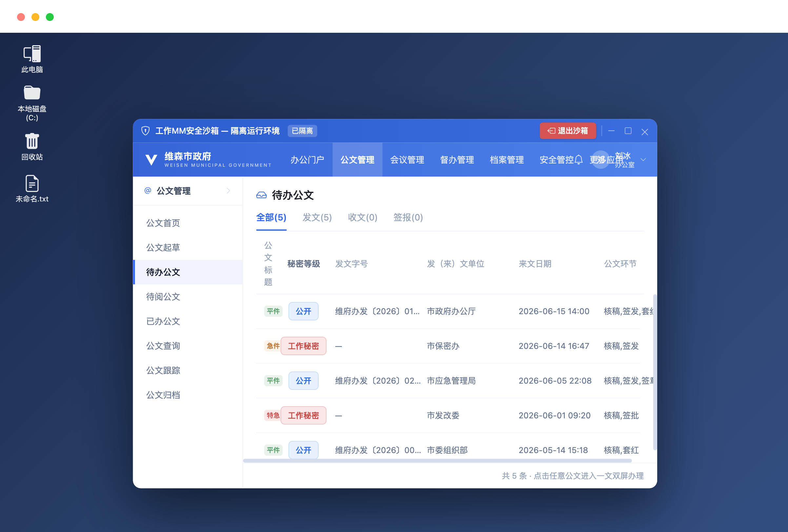Click the 公文环节 column header
The height and width of the screenshot is (532, 788).
click(x=620, y=264)
